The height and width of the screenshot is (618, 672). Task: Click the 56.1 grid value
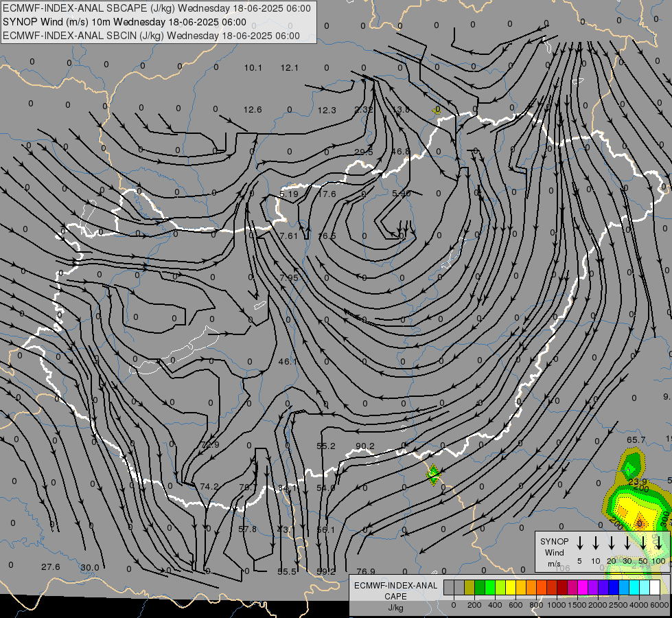[326, 529]
